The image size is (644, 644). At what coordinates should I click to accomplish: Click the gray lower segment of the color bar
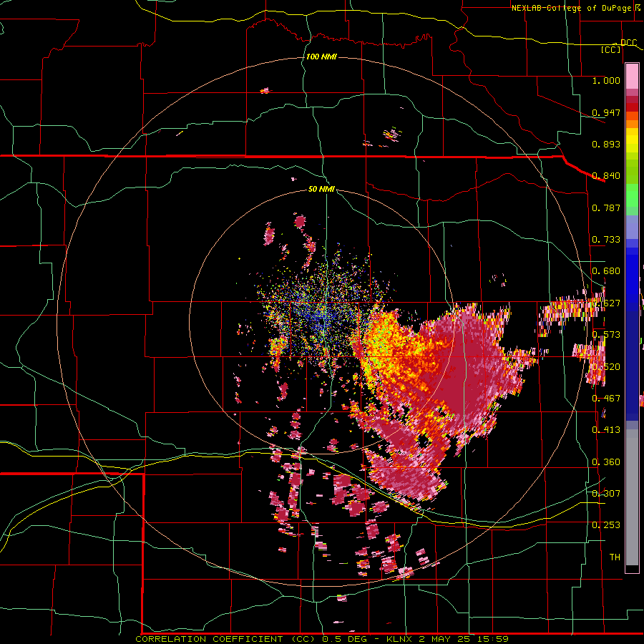(x=632, y=497)
